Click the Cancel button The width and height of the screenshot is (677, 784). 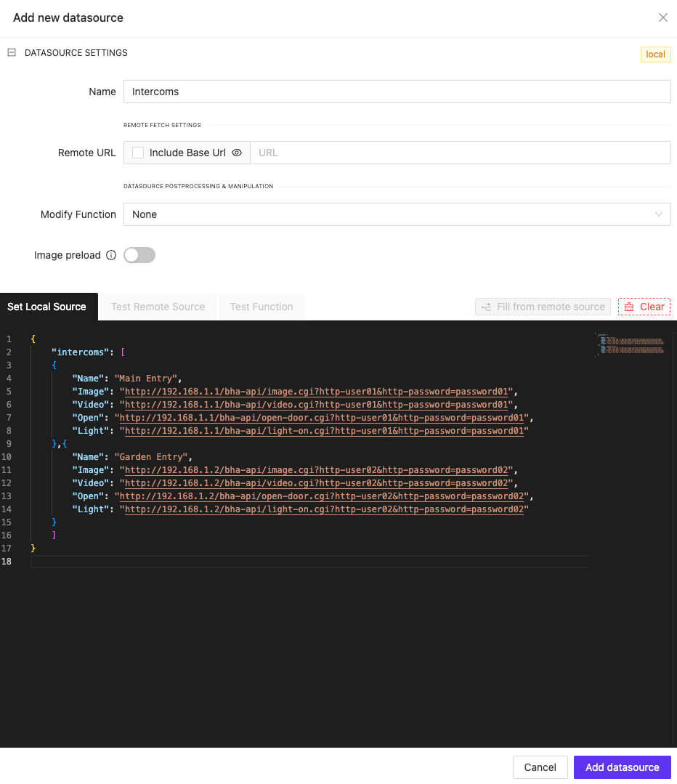point(540,767)
